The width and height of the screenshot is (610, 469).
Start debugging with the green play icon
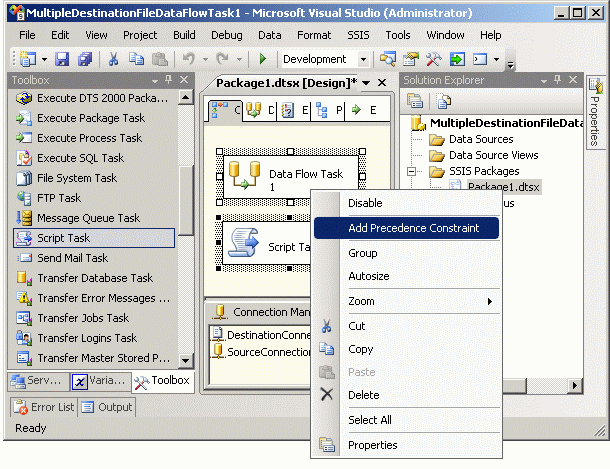(263, 59)
